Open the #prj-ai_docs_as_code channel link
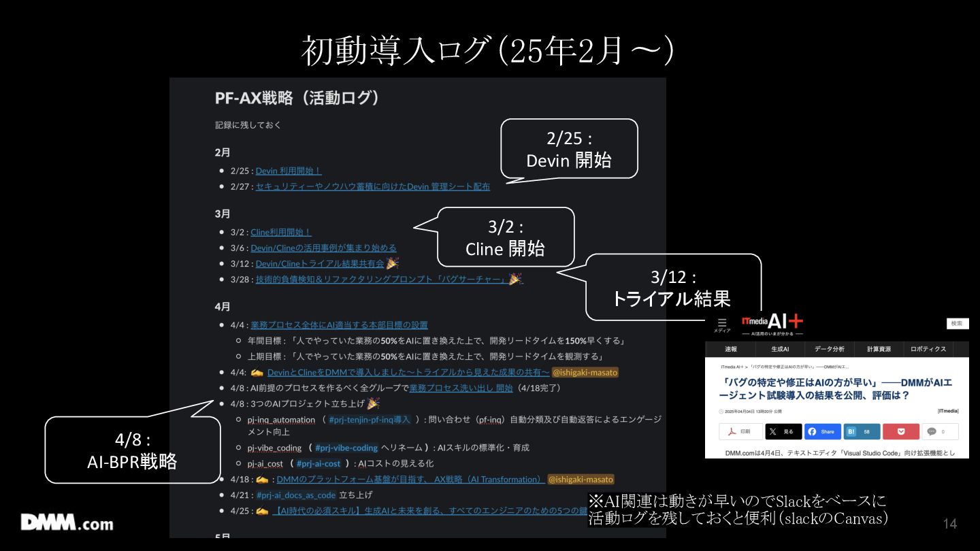Screen dimensions: 980x551 (x=296, y=495)
